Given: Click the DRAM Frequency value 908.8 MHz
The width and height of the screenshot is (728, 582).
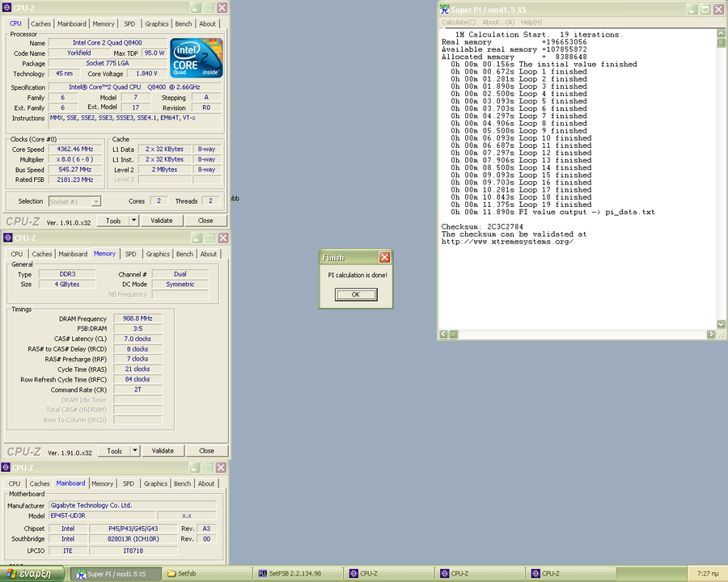Looking at the screenshot, I should pos(138,318).
